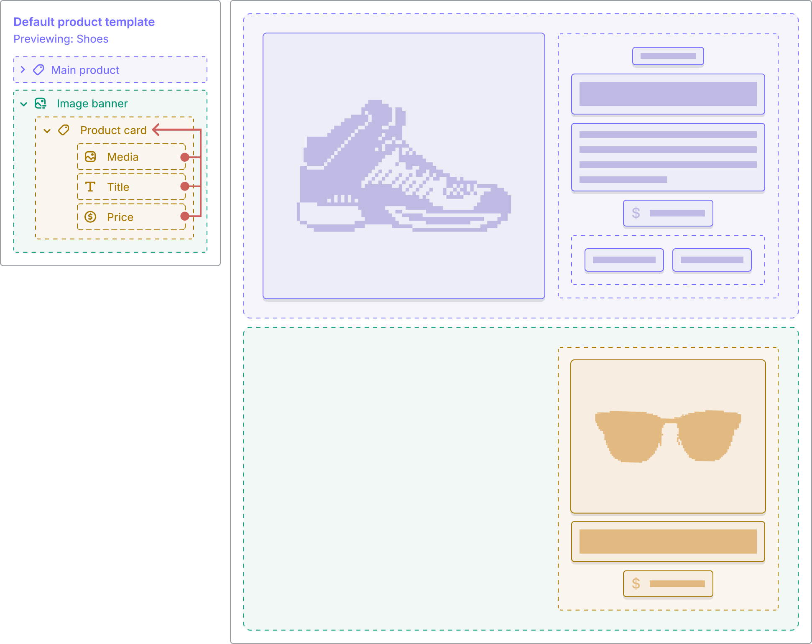Screen dimensions: 812x644
Task: Select the orange product card title placeholder
Action: tap(668, 542)
